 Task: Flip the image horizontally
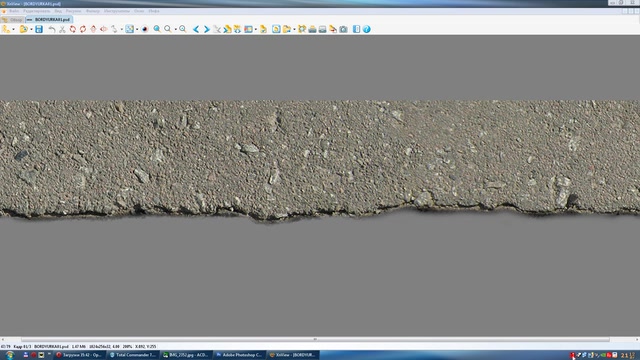104,29
